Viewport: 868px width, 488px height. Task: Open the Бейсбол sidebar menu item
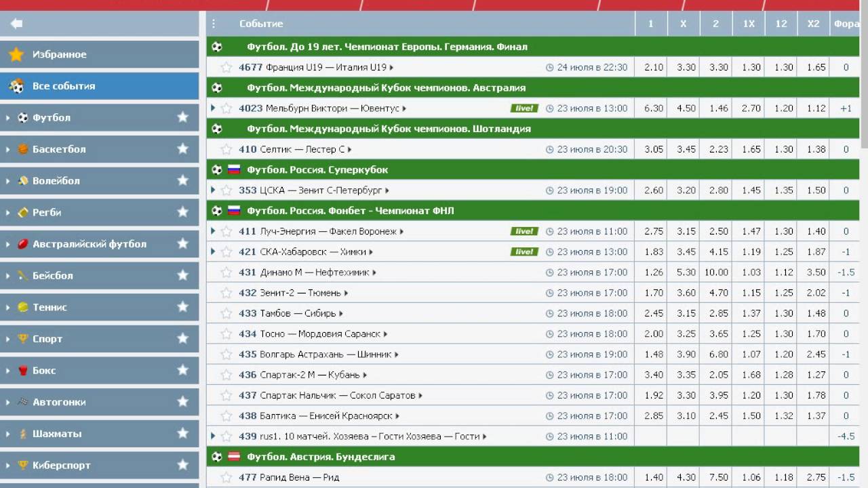tap(99, 276)
